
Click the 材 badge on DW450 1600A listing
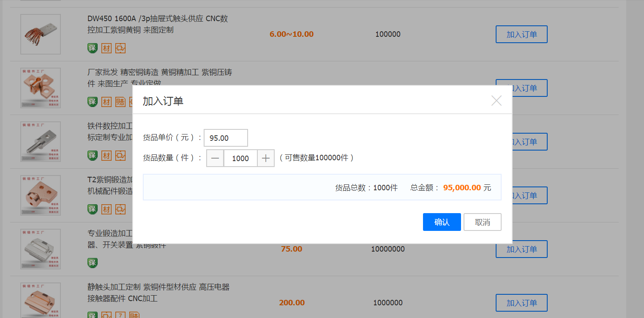(x=106, y=48)
